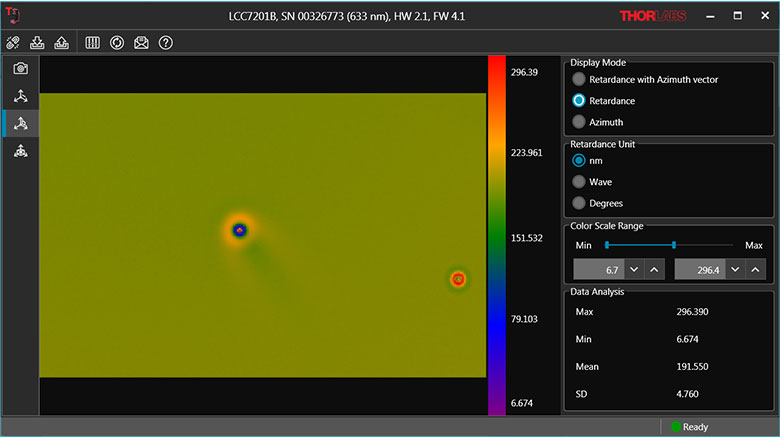Click the green Ready status indicator
Viewport: 780px width, 438px height.
[x=676, y=427]
